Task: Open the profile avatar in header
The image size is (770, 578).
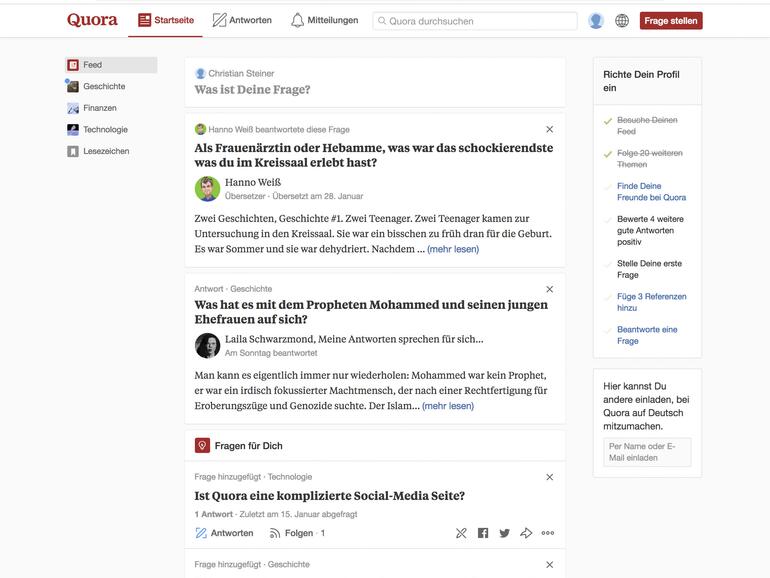Action: pyautogui.click(x=596, y=21)
